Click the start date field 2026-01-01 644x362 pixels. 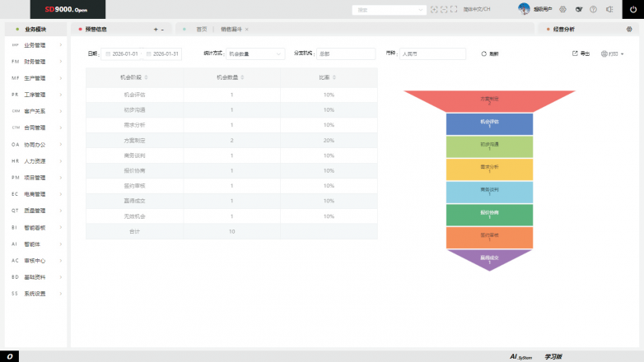(124, 53)
